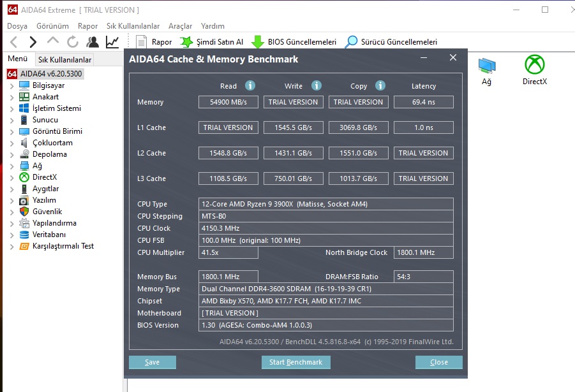Select the Çokluortam tree item

pyautogui.click(x=52, y=143)
